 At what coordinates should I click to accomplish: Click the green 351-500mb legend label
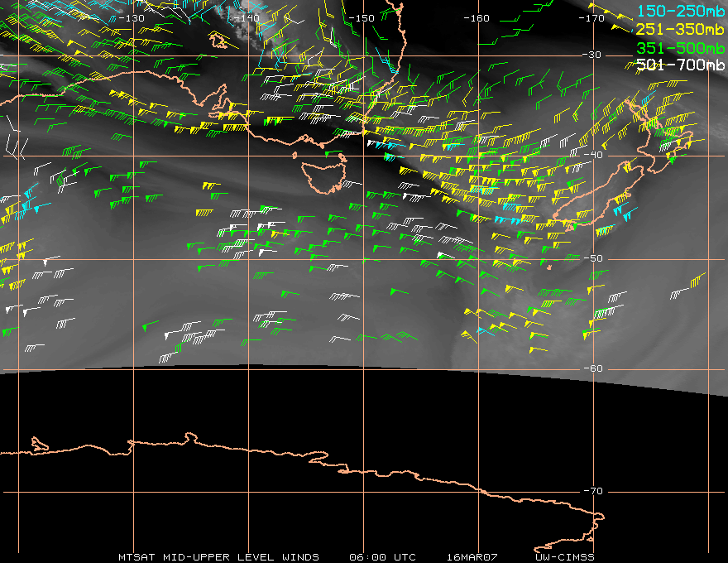pyautogui.click(x=681, y=48)
